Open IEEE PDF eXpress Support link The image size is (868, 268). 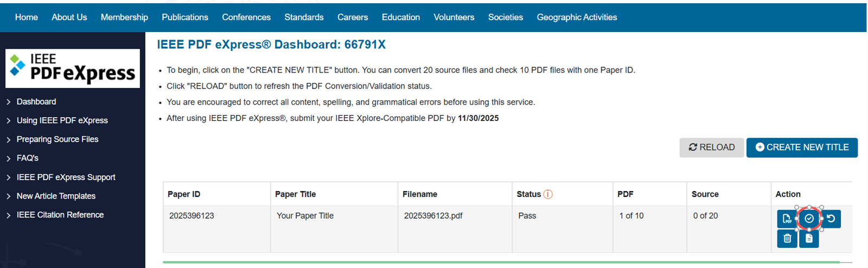tap(66, 177)
